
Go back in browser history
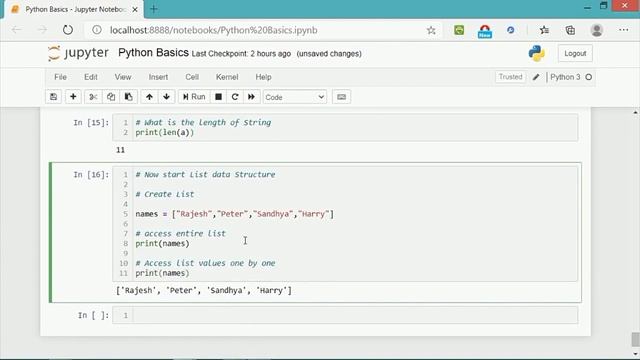[16, 30]
